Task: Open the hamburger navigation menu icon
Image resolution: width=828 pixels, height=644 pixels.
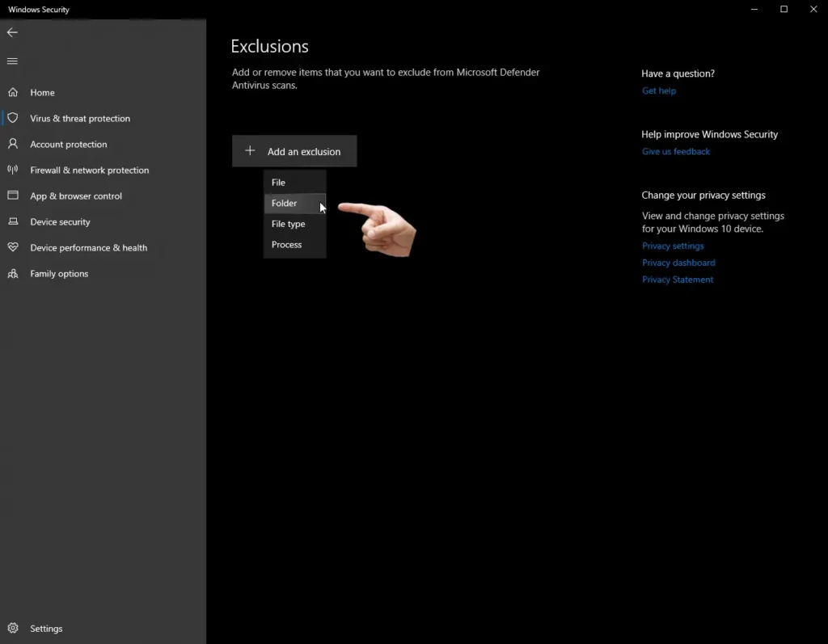Action: [x=12, y=61]
